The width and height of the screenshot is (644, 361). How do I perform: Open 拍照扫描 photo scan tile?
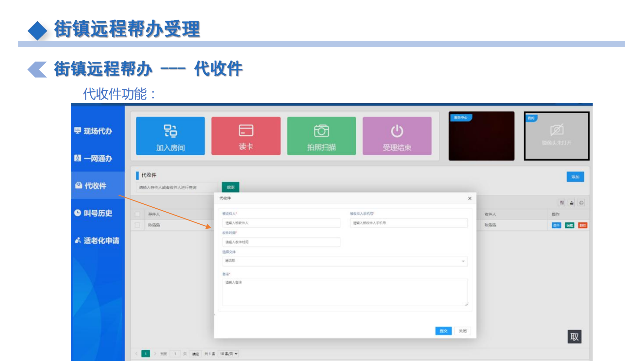[321, 136]
